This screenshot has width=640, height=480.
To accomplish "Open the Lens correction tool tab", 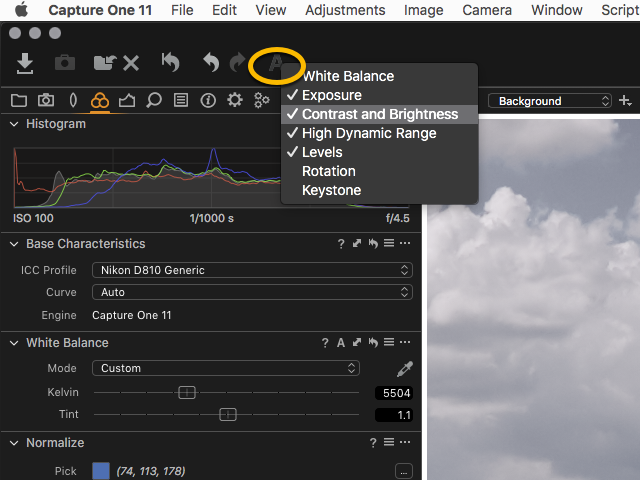I will [72, 100].
